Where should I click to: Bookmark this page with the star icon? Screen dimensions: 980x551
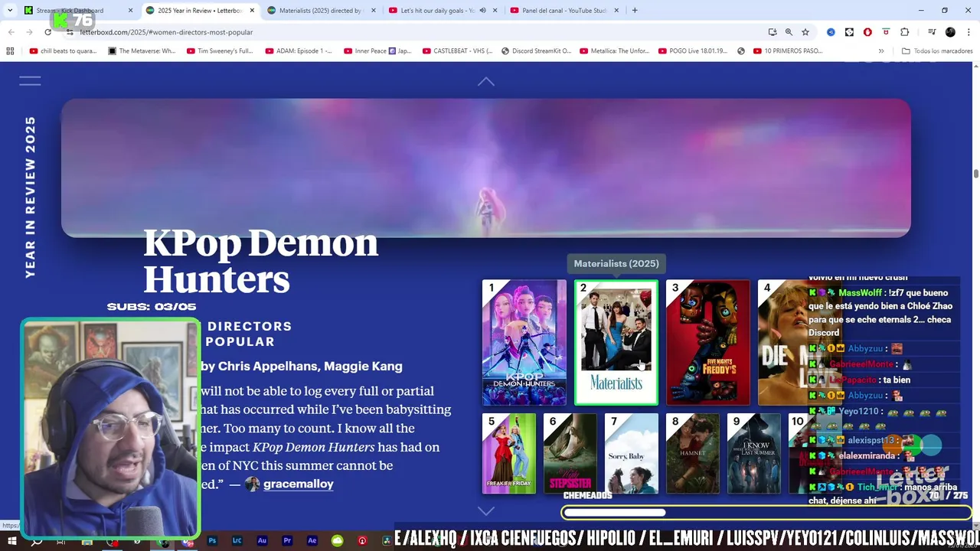[x=805, y=32]
